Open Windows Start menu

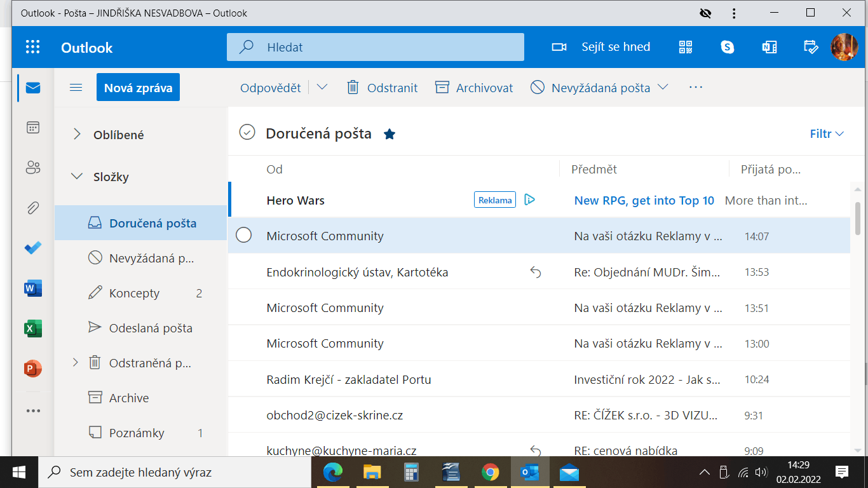tap(19, 472)
